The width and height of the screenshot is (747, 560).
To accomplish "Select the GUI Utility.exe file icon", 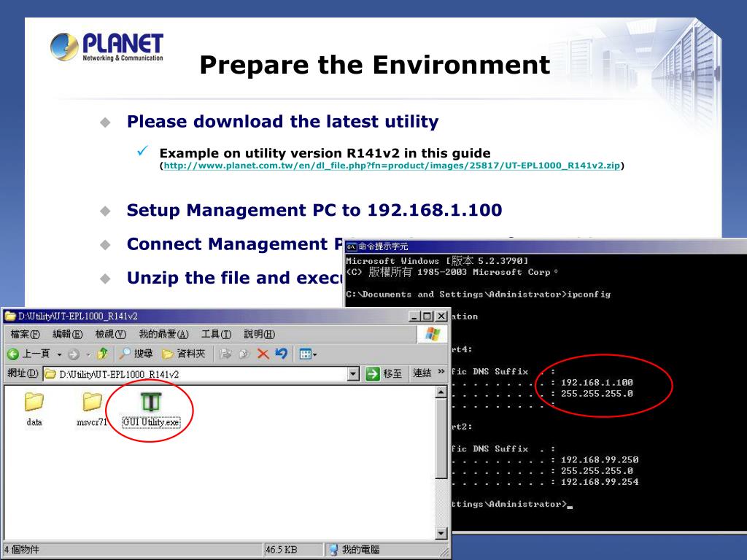I will (151, 402).
